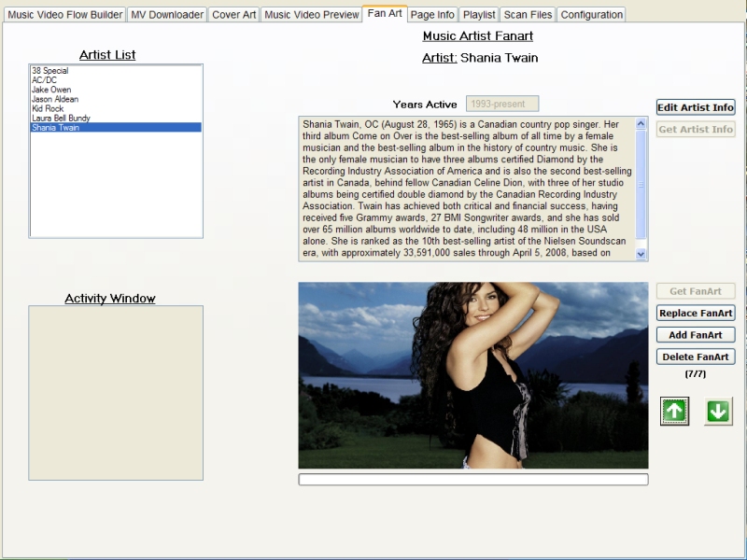
Task: Switch to the MV Downloader tab
Action: tap(167, 15)
